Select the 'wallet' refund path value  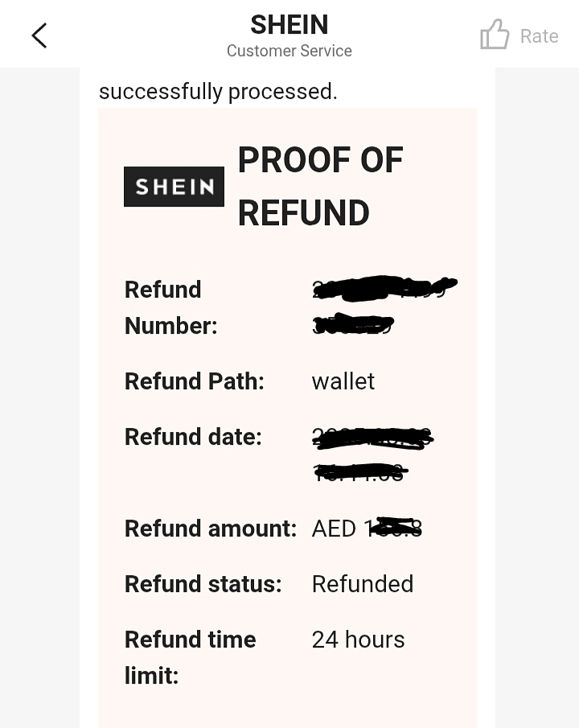343,381
